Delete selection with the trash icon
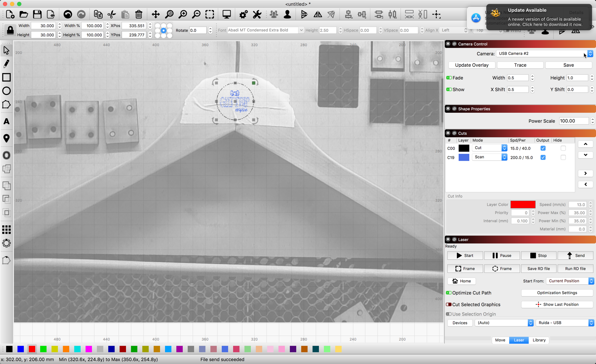596x364 pixels. (139, 15)
